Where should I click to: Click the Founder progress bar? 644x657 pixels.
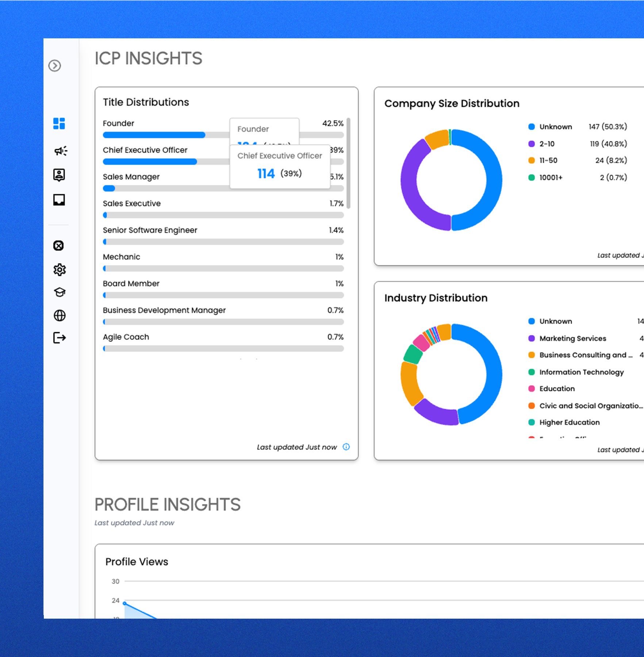tap(223, 135)
